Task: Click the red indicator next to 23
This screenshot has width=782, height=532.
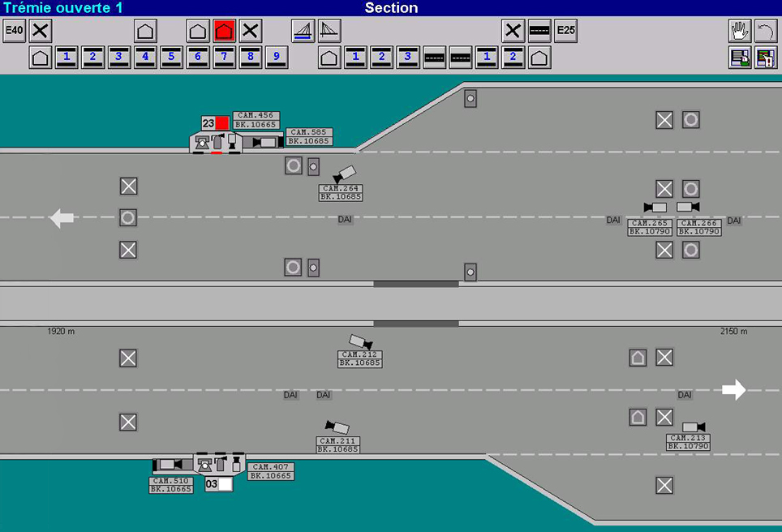Action: click(x=222, y=123)
